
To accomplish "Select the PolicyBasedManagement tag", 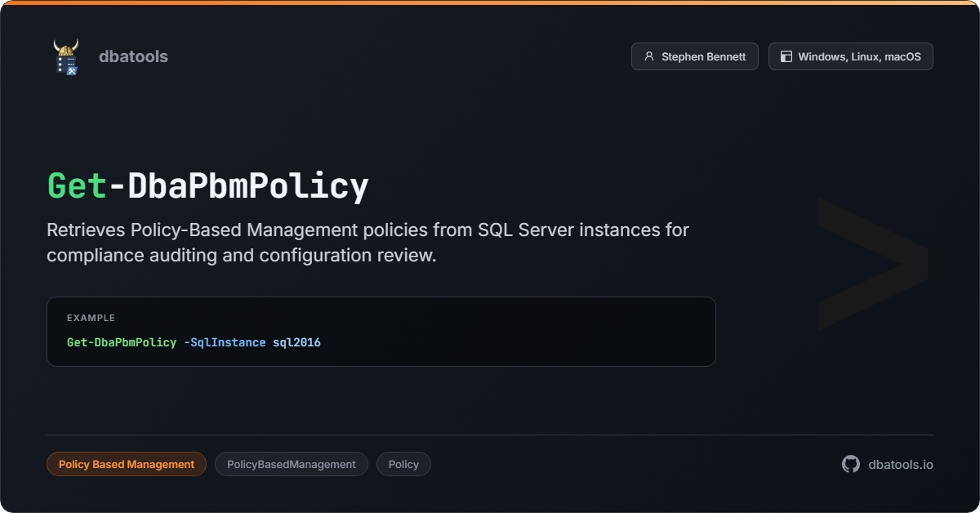I will click(x=292, y=464).
